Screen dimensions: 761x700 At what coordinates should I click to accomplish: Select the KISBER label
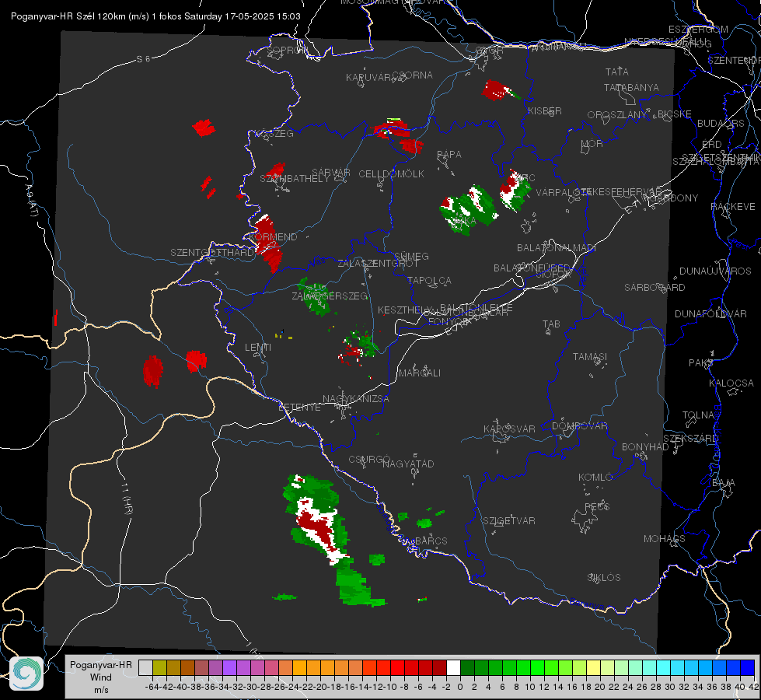[545, 111]
